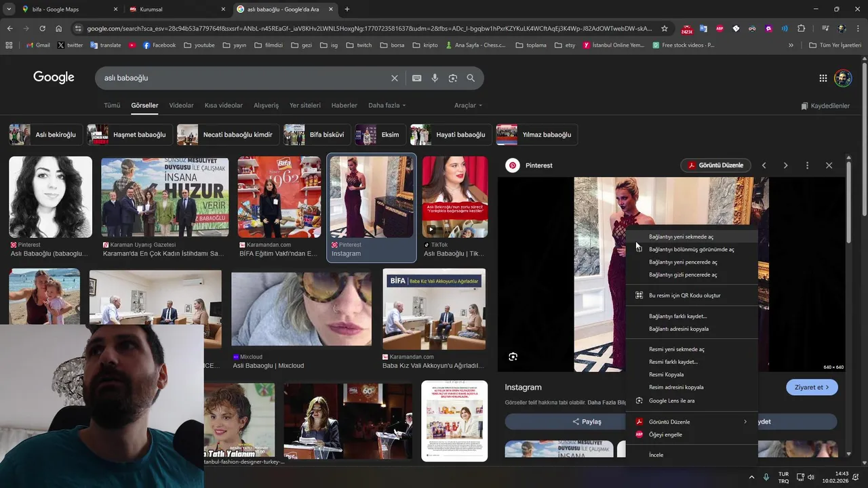This screenshot has width=868, height=488.
Task: Switch to the Kısa videolar tab
Action: pyautogui.click(x=224, y=106)
